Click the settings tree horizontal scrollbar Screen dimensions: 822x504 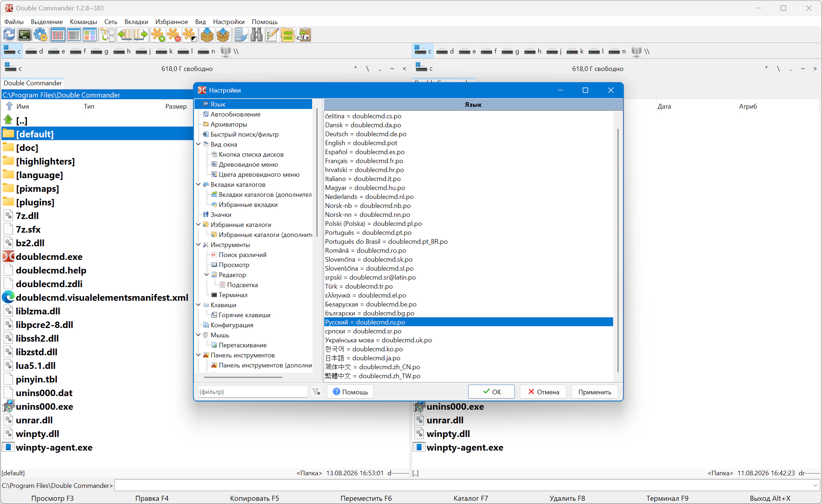pos(243,377)
